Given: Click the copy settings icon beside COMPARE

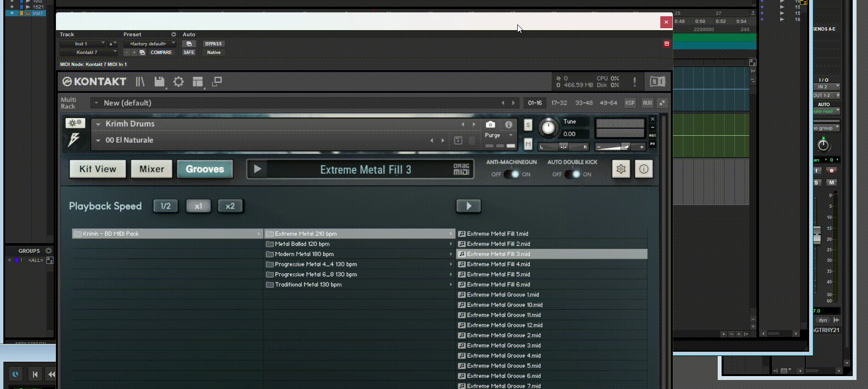Looking at the screenshot, I should (142, 53).
